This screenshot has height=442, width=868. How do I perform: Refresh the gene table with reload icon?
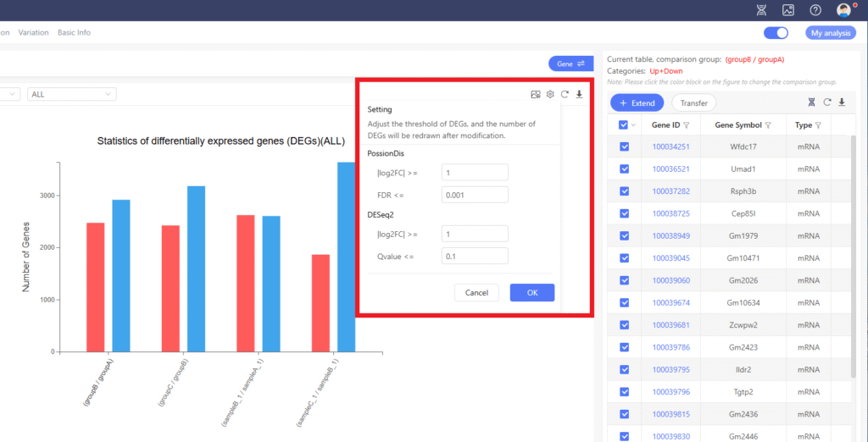click(x=826, y=102)
